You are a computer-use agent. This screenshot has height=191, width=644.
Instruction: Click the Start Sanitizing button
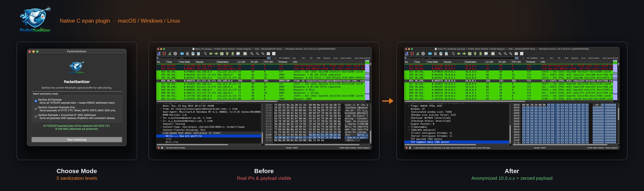pyautogui.click(x=77, y=140)
